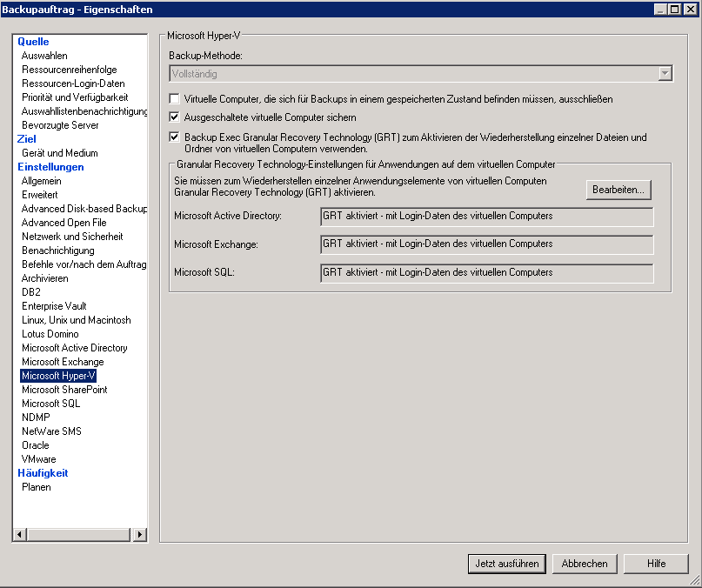Minimize the Backupauftrag window
Screen dimensions: 702x588
[660, 9]
